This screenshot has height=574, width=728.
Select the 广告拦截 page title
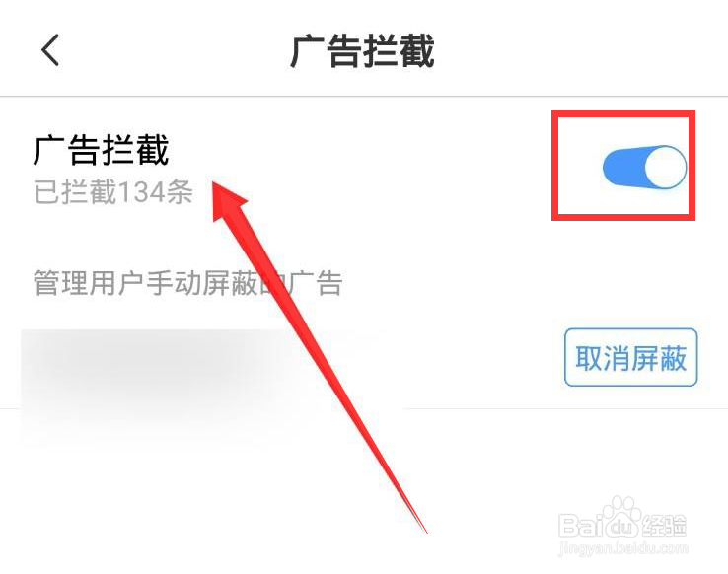362,50
